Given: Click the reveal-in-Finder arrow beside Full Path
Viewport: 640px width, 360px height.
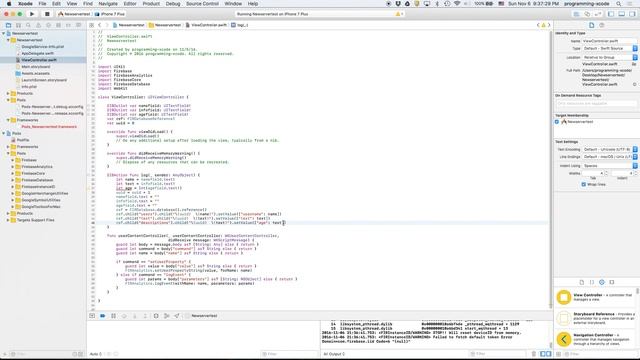Looking at the screenshot, I should [x=634, y=84].
